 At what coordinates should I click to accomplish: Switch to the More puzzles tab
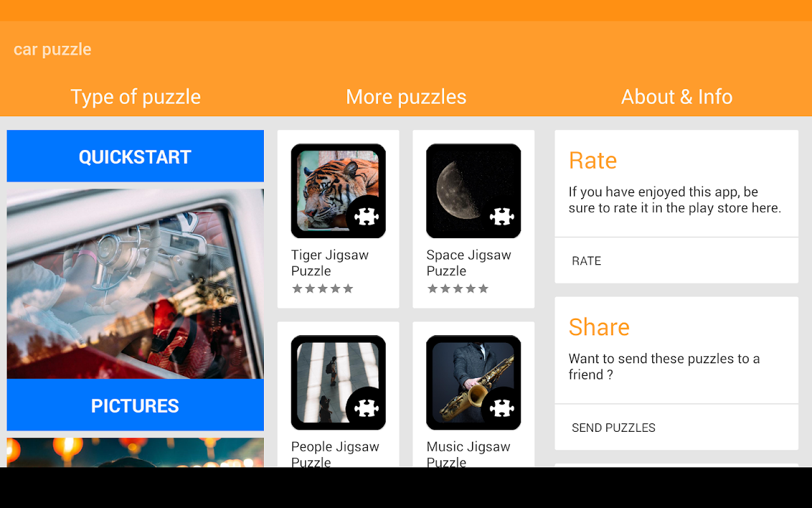406,97
